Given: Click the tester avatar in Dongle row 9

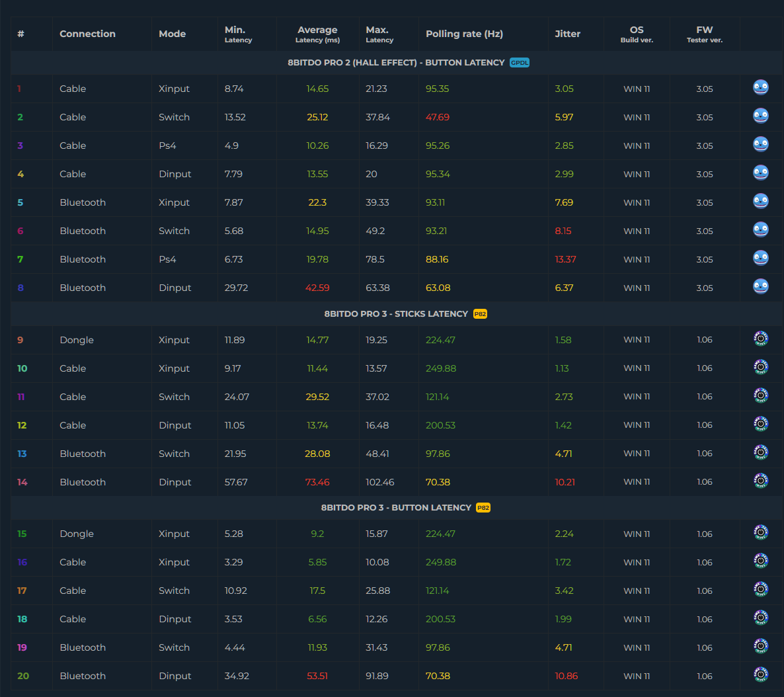Looking at the screenshot, I should (760, 339).
